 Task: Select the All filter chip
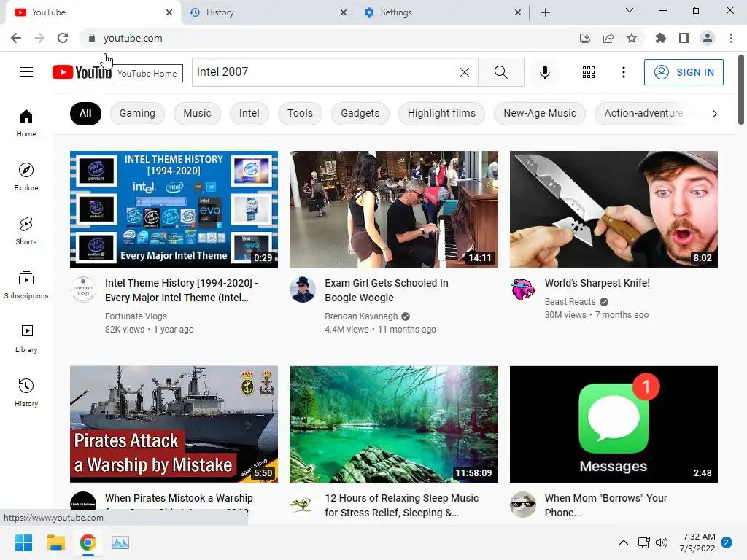(85, 113)
